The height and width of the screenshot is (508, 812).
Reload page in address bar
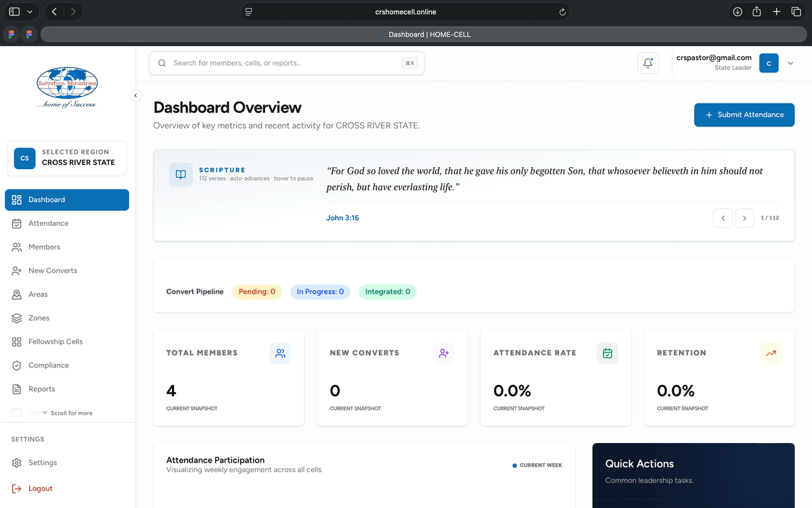pyautogui.click(x=562, y=11)
